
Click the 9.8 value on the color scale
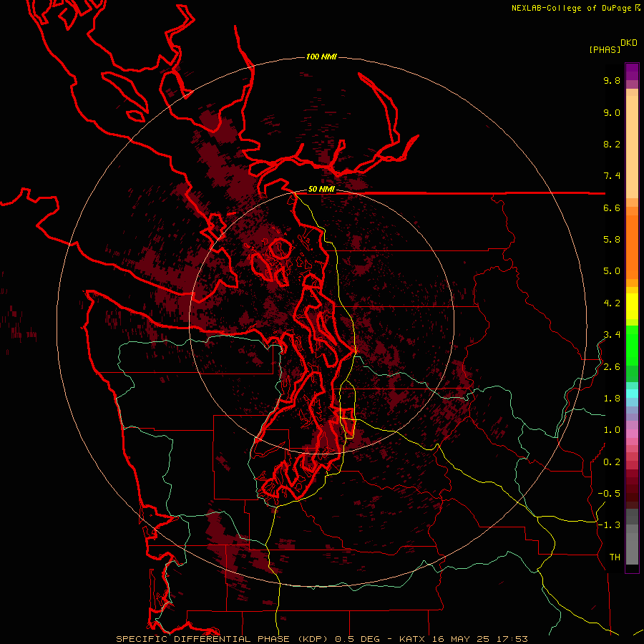pos(612,80)
